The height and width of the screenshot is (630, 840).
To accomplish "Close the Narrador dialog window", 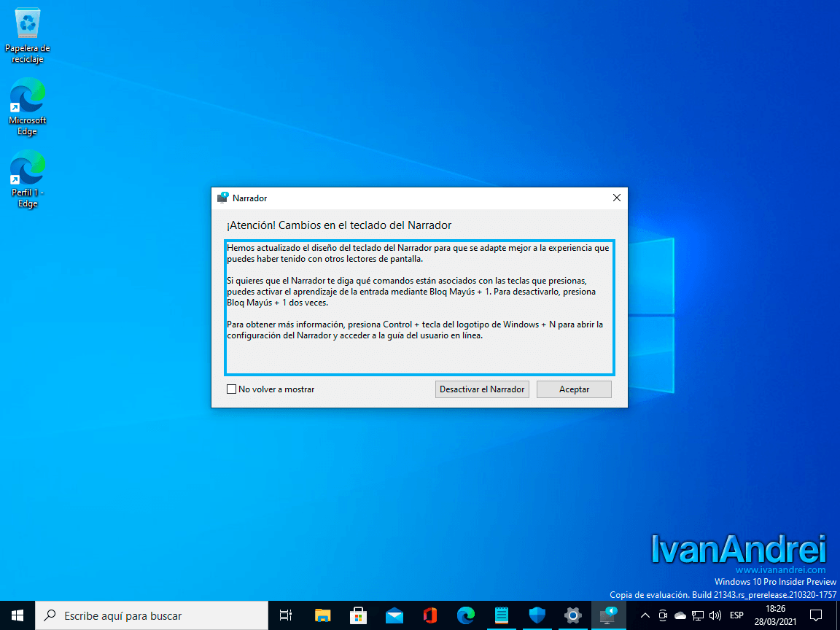I will click(617, 198).
